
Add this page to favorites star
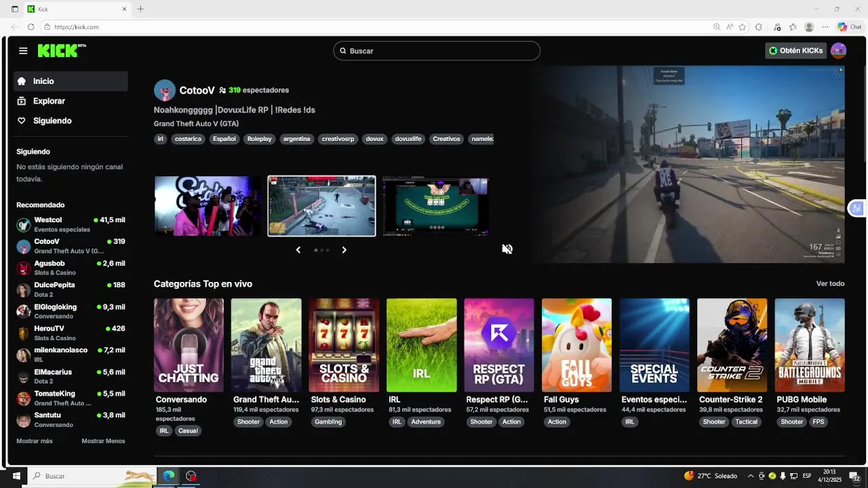click(743, 27)
